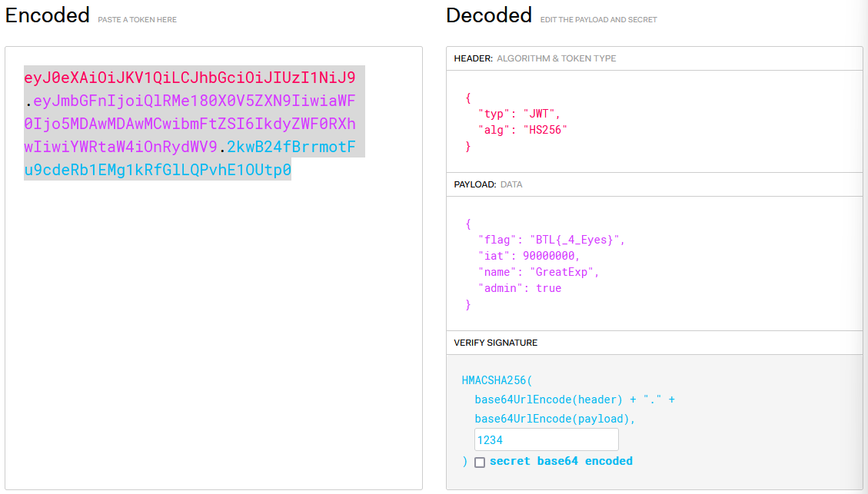Click the "typ": "JWT" line
Screen dimensions: 868x494
click(x=519, y=114)
